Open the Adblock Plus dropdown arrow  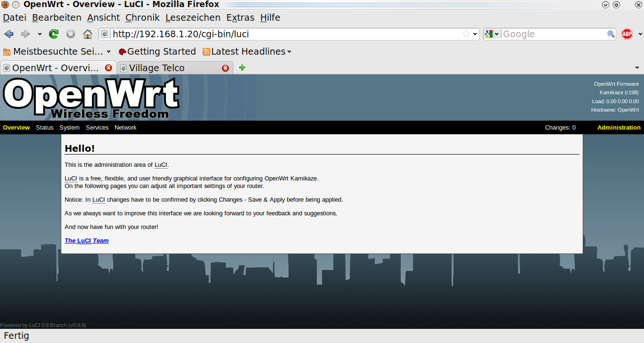tap(640, 34)
